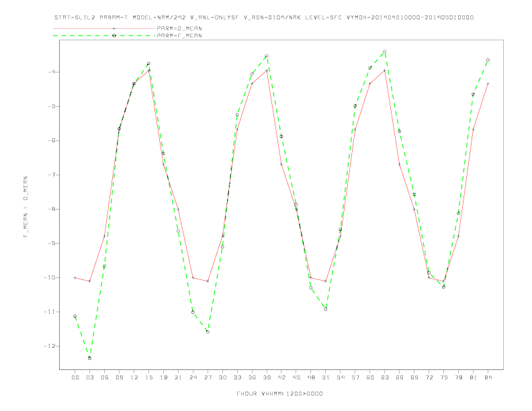Screen dimensions: 532x411
Task: Select the green dashed F_MEAN legend line sample
Action: 104,36
